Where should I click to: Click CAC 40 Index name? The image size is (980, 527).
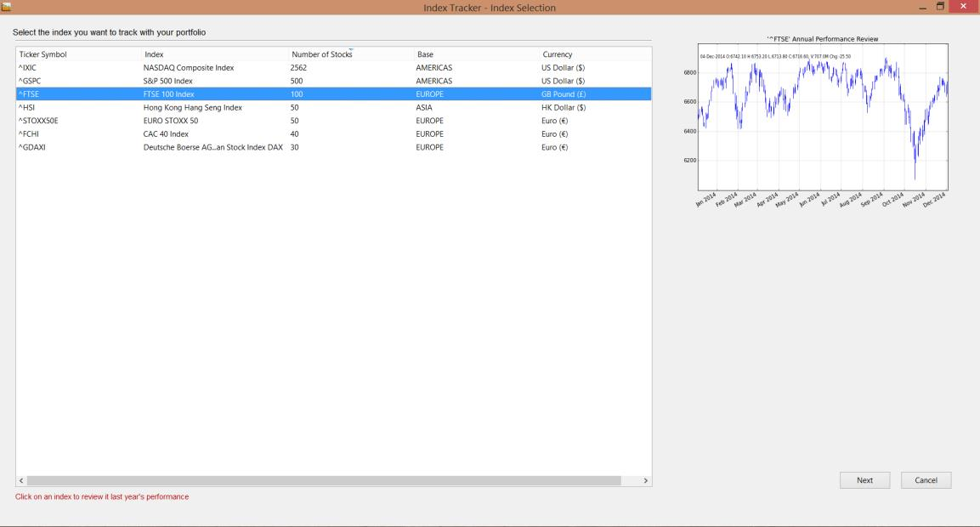click(x=166, y=133)
